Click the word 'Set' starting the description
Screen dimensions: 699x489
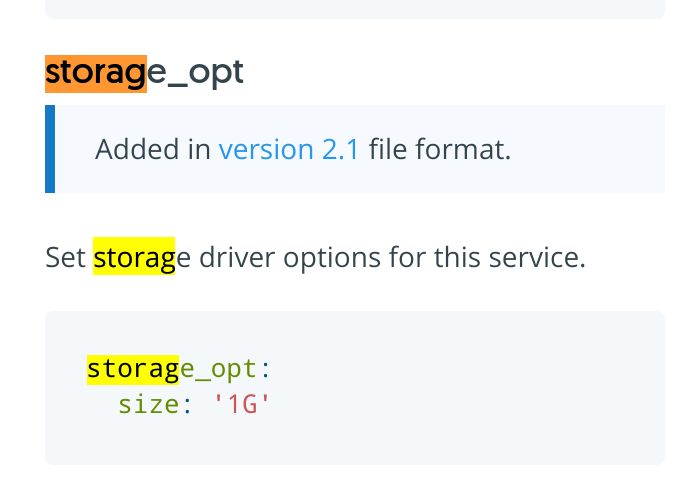coord(66,257)
